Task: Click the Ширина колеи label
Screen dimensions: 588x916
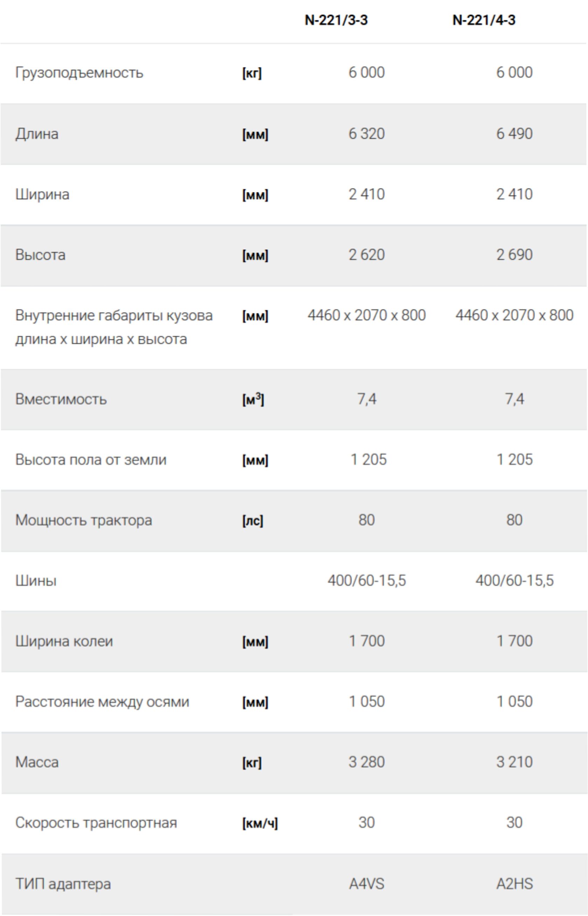Action: click(64, 641)
